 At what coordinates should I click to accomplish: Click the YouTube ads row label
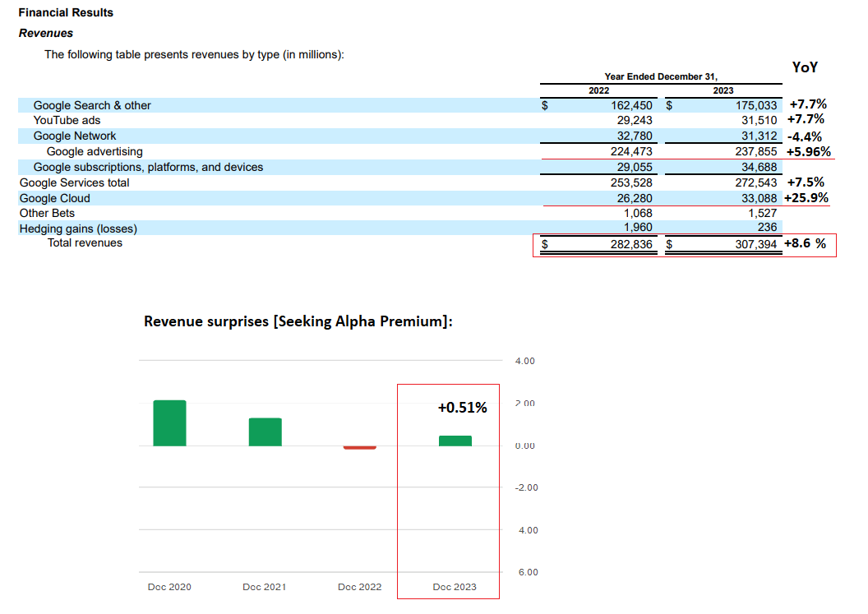(67, 121)
